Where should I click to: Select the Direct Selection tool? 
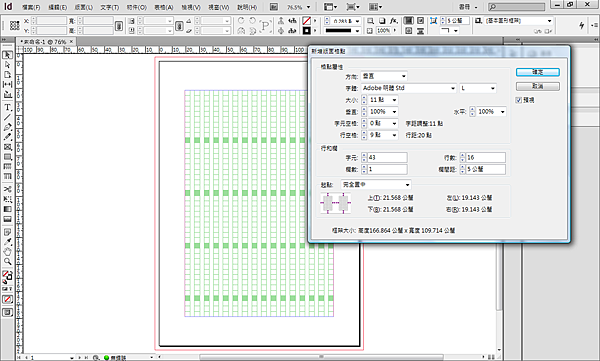coord(7,65)
